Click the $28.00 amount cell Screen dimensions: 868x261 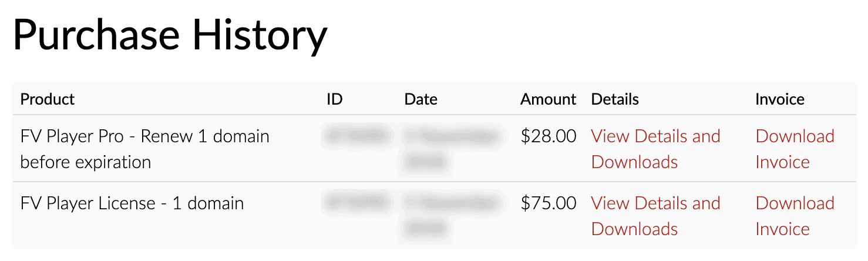click(549, 136)
